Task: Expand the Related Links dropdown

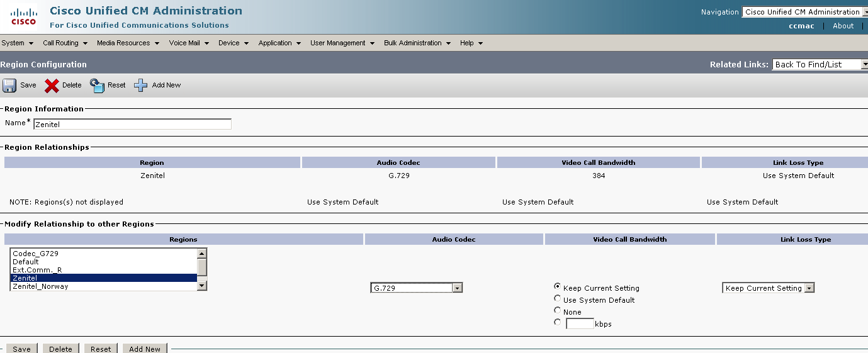Action: (x=820, y=65)
